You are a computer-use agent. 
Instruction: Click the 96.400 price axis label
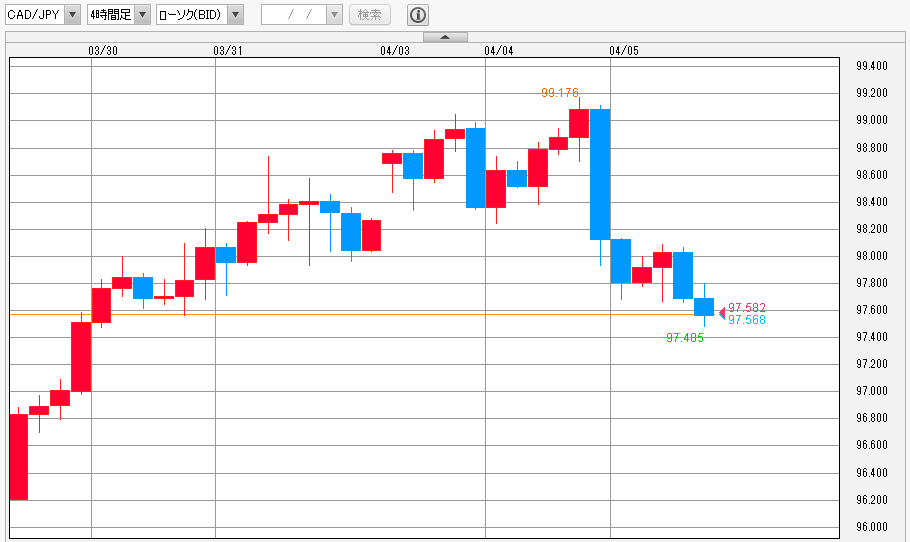872,472
